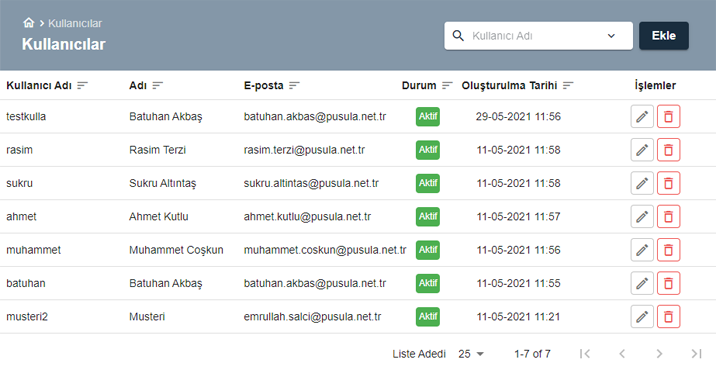Sort by Kullanıcı Adı column icon
The height and width of the screenshot is (372, 716).
[x=82, y=85]
